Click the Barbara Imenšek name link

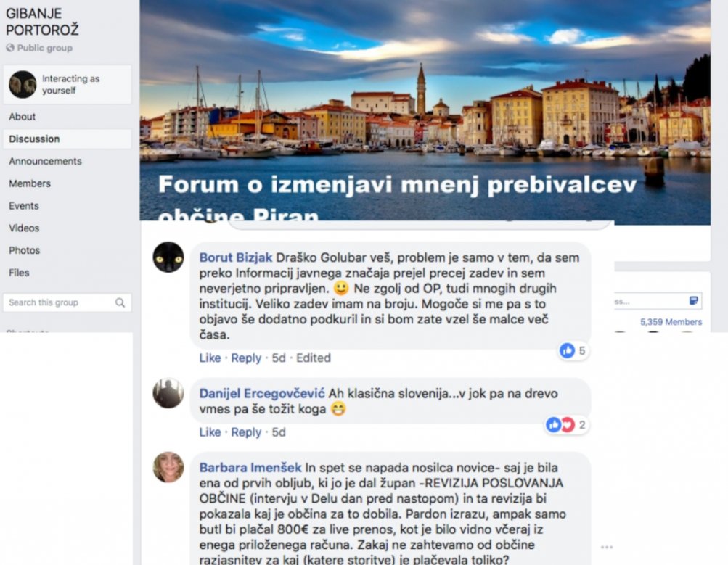(x=250, y=467)
